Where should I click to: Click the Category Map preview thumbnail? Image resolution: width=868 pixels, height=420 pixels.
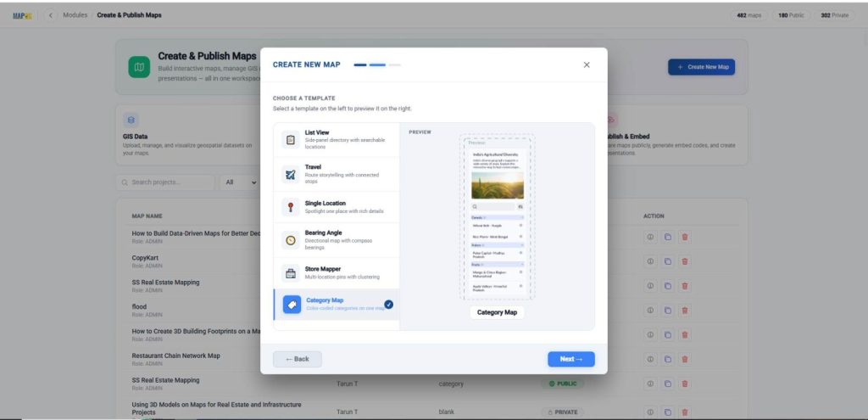(x=497, y=217)
